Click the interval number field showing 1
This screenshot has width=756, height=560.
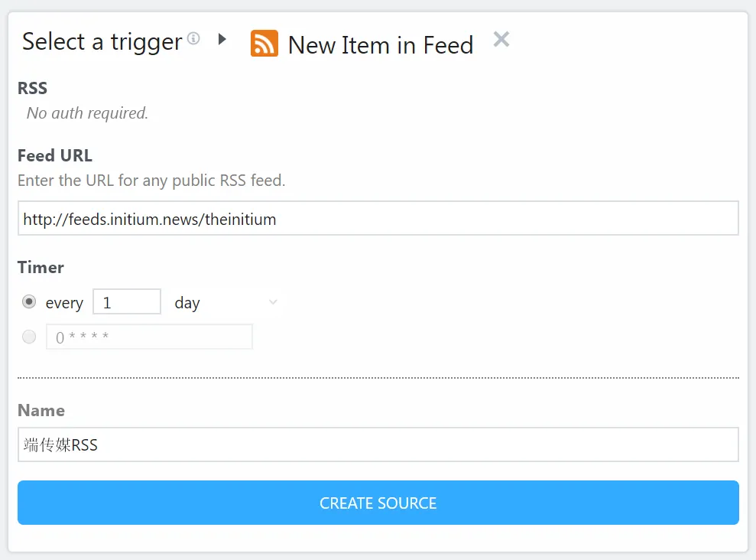coord(127,301)
